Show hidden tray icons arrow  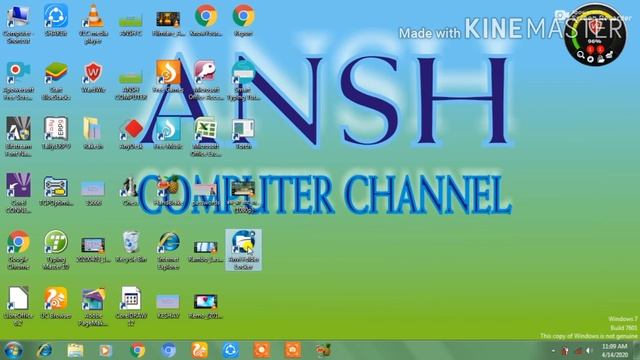(x=553, y=351)
